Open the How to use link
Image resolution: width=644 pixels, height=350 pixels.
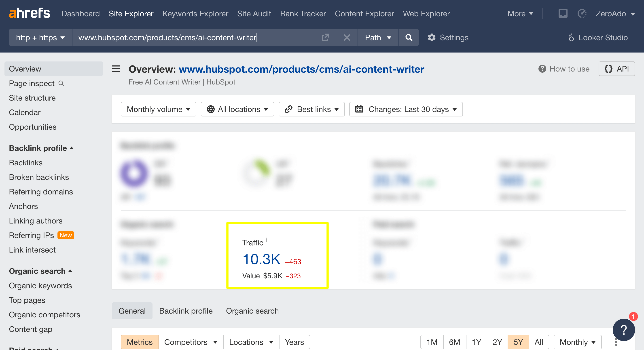click(564, 69)
